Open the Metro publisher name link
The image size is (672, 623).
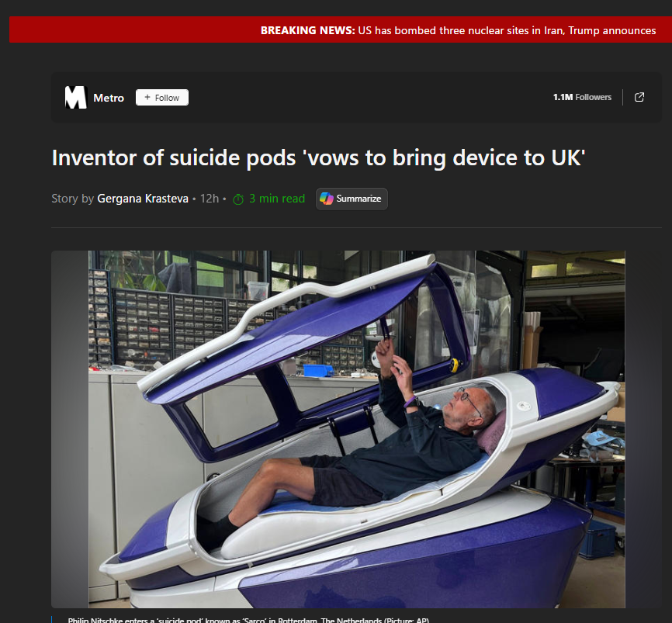pyautogui.click(x=109, y=98)
